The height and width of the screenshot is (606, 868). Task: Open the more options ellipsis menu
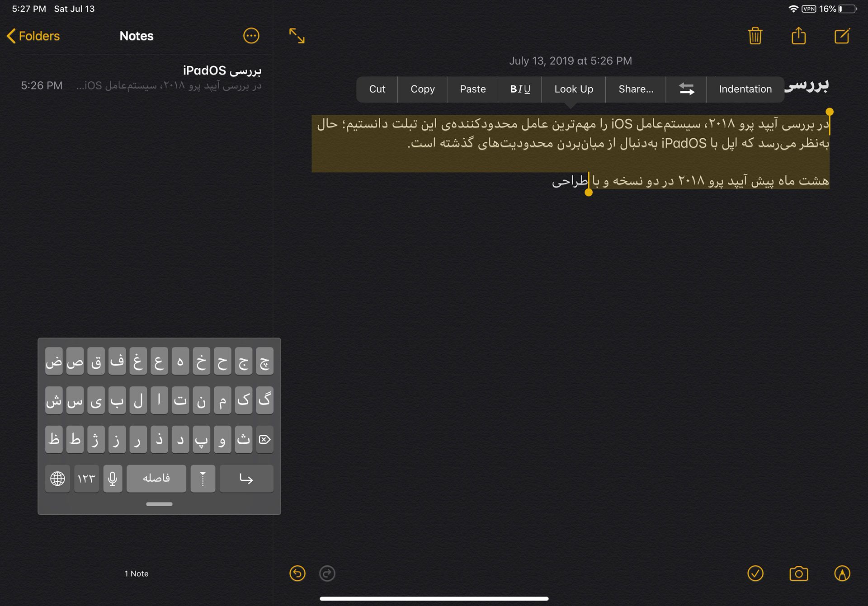pyautogui.click(x=251, y=36)
